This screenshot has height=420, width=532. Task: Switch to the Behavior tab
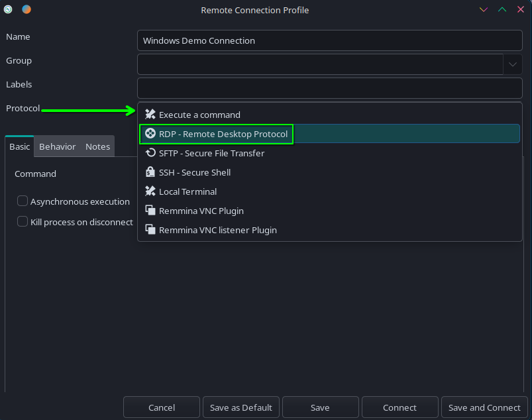tap(58, 146)
